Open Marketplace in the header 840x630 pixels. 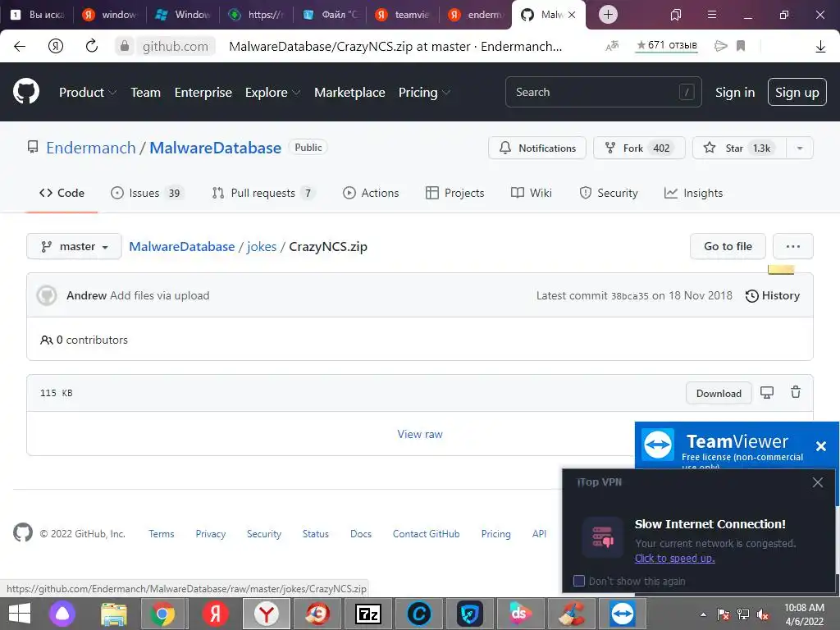point(349,92)
